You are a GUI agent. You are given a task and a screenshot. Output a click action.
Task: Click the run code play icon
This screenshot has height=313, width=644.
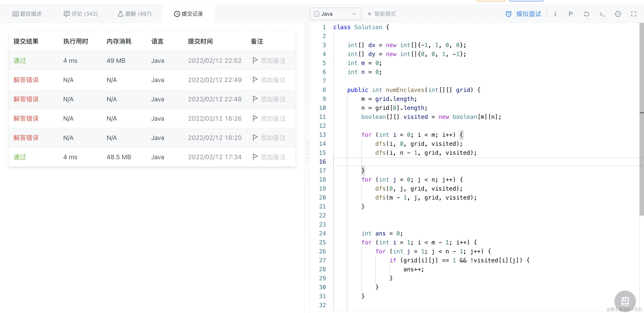570,14
